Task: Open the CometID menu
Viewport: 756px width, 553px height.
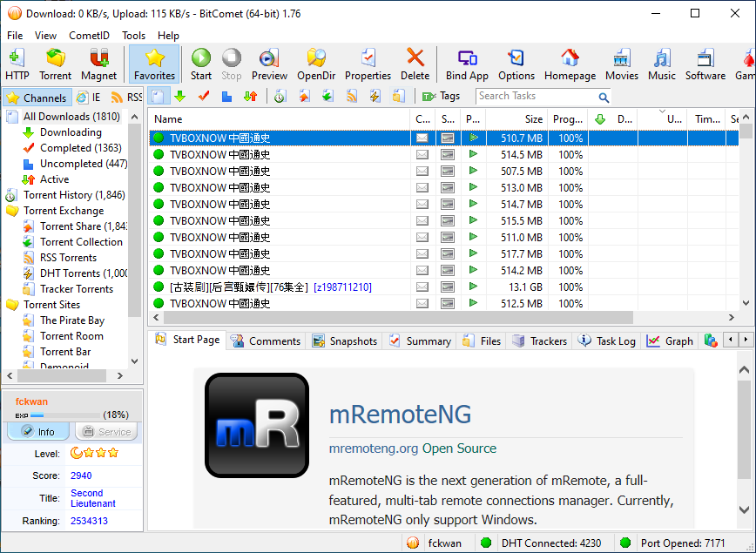Action: click(x=89, y=36)
